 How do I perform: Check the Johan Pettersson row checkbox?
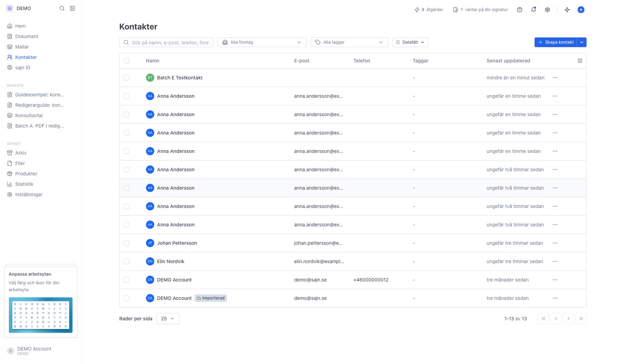pyautogui.click(x=127, y=243)
